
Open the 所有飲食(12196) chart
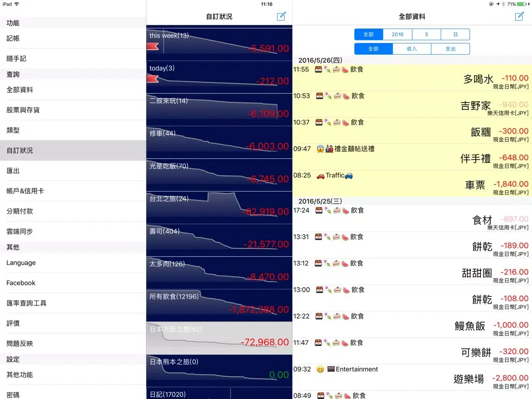tap(219, 305)
